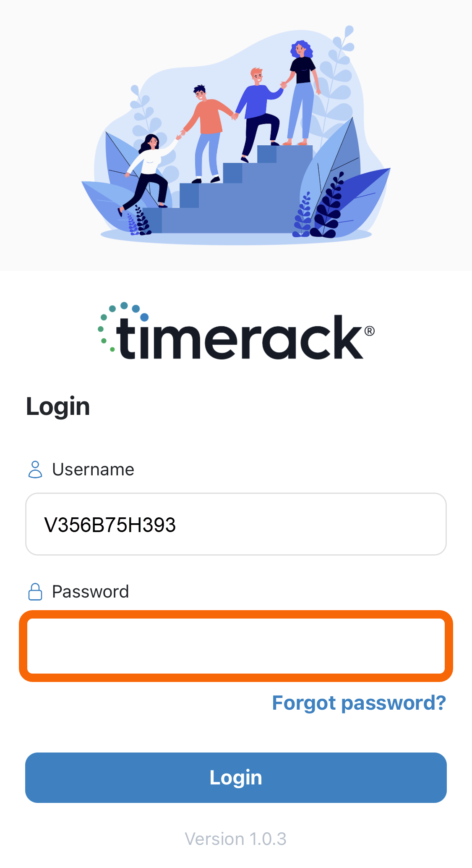
Task: Click the Password label text
Action: [x=91, y=592]
